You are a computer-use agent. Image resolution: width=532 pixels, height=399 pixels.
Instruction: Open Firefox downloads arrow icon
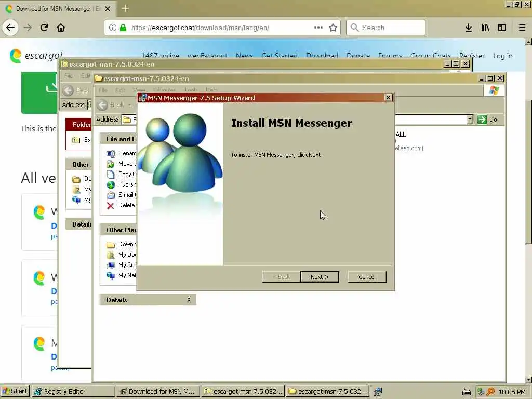coord(469,28)
